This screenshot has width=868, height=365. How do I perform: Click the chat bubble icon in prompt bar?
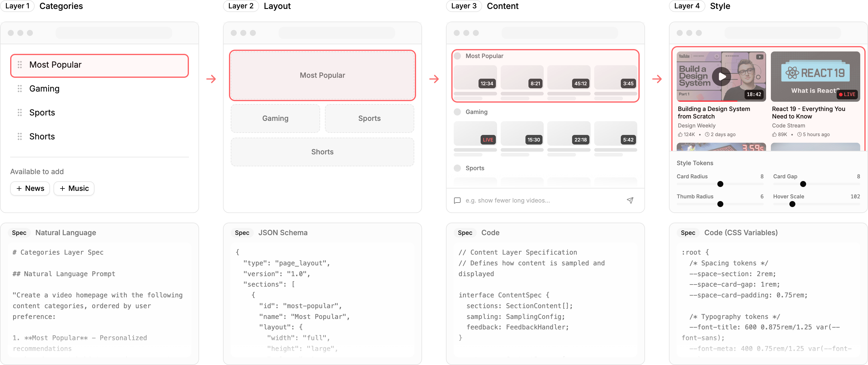coord(457,200)
